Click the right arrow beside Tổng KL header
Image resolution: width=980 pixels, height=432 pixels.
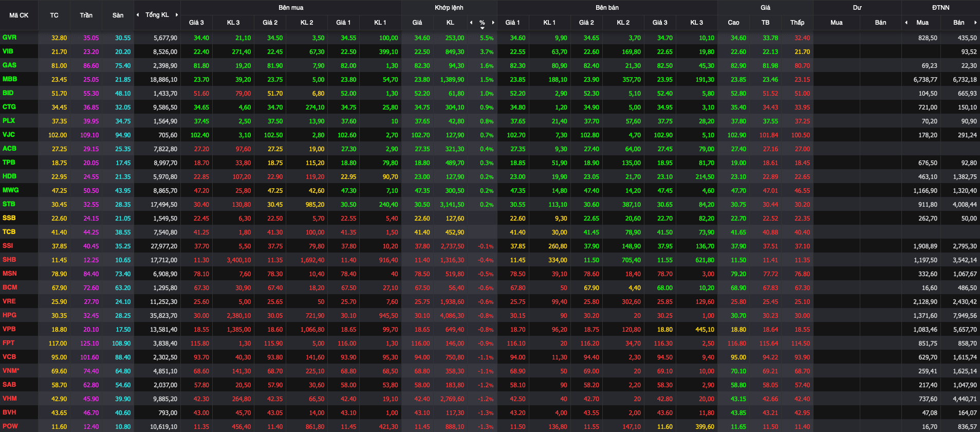[177, 15]
